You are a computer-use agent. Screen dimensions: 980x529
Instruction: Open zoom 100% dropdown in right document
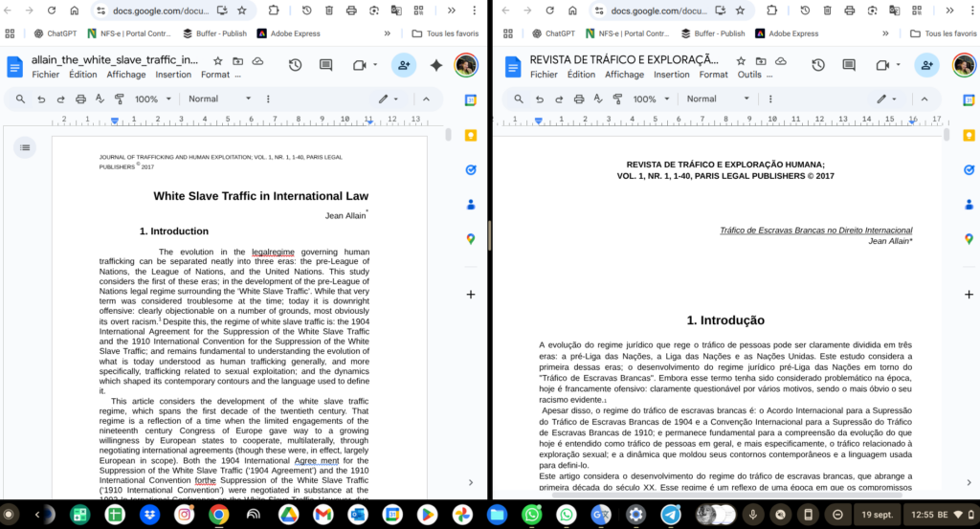(651, 99)
